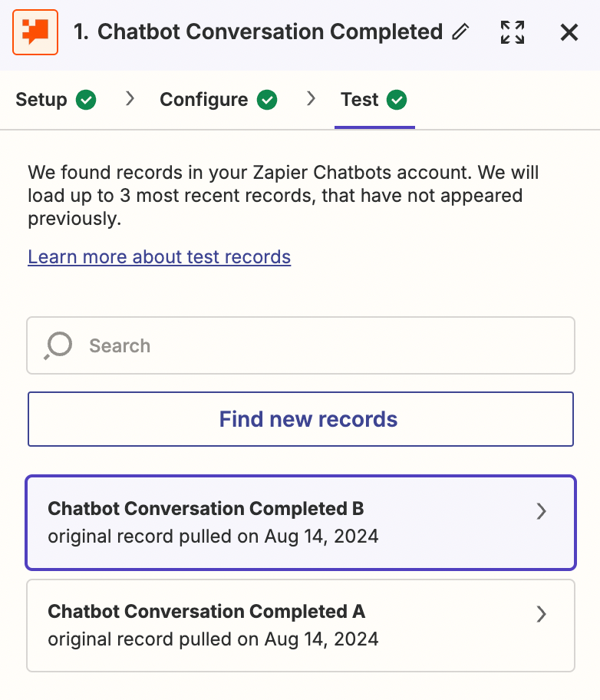Click the magnifying glass search icon
600x700 pixels.
(58, 345)
